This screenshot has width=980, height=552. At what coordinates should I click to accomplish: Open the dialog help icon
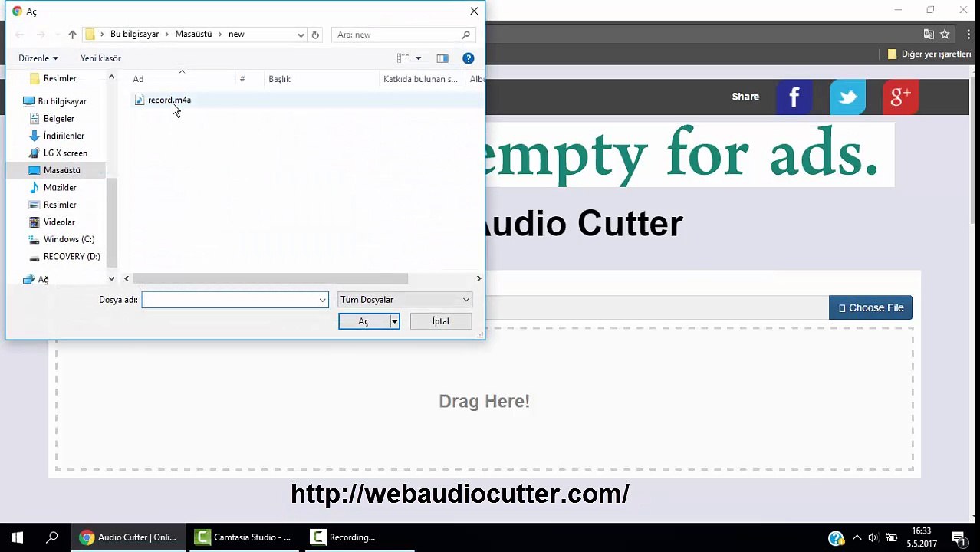point(469,58)
